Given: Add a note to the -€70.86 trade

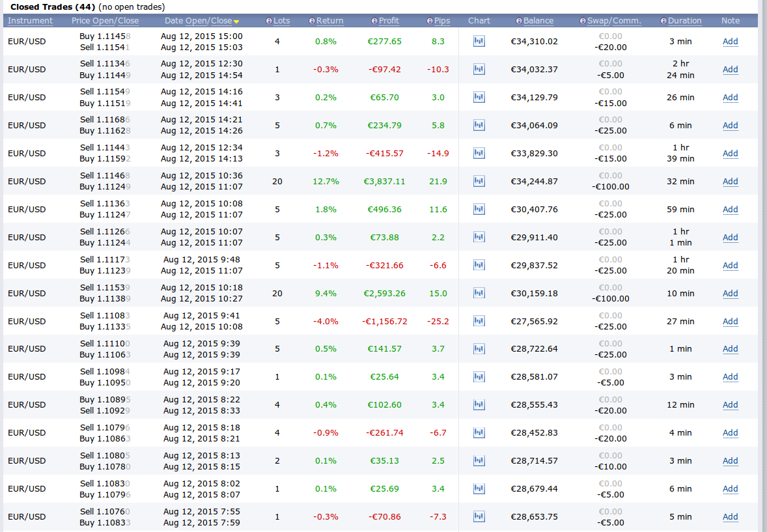Looking at the screenshot, I should pos(730,517).
